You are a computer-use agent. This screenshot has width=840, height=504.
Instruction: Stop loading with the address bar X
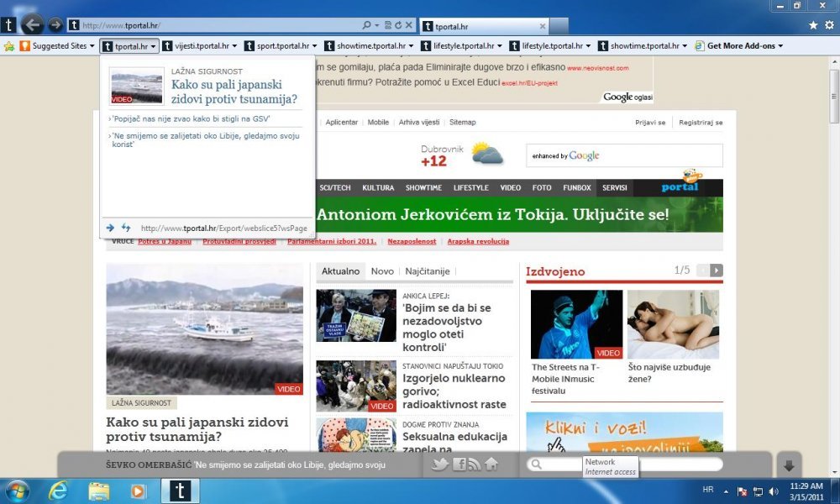pos(409,25)
